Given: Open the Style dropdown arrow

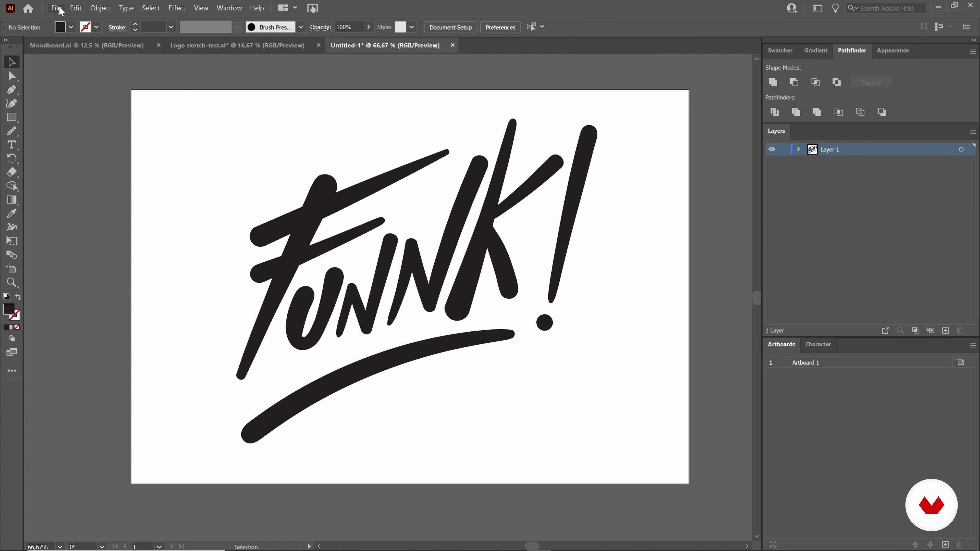Looking at the screenshot, I should pos(412,27).
